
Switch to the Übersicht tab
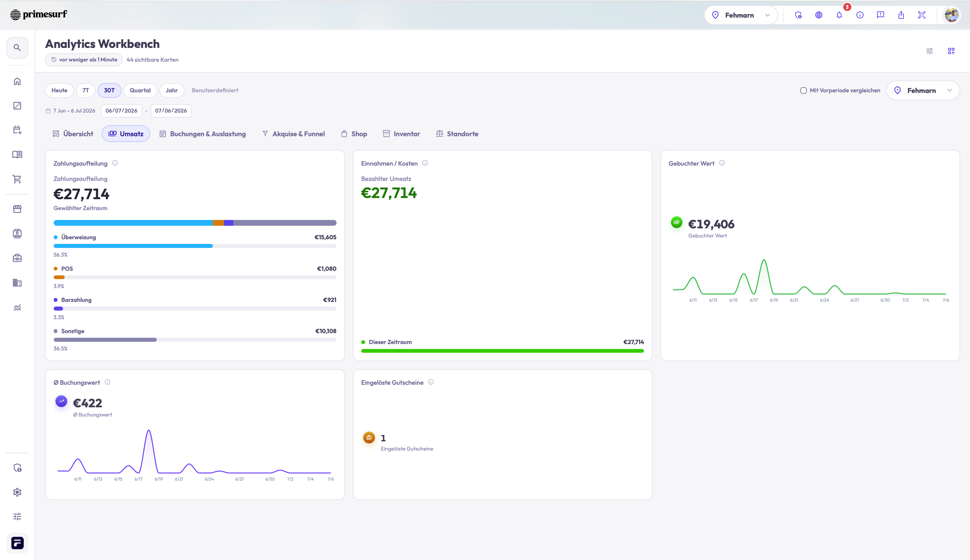tap(73, 134)
